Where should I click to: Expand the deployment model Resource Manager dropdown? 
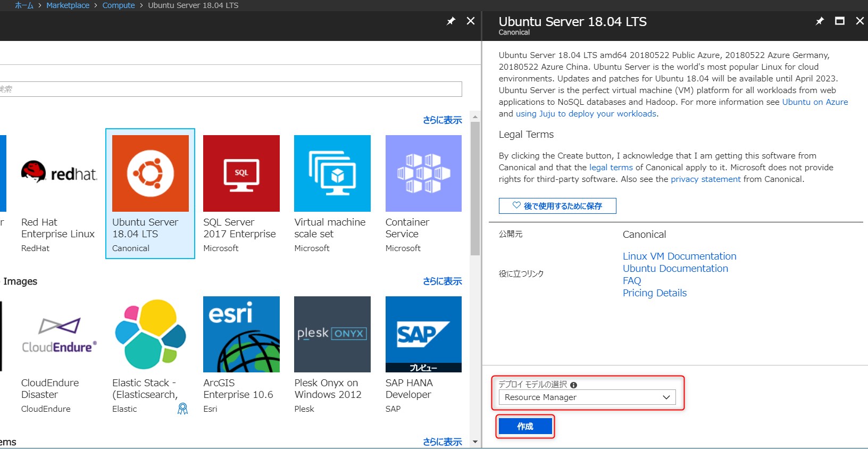(x=587, y=397)
